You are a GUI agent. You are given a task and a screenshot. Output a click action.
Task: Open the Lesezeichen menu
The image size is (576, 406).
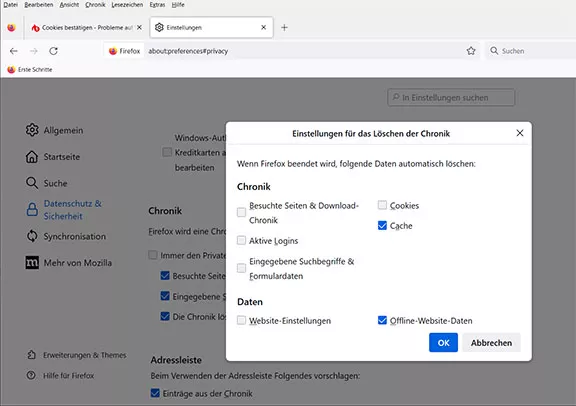point(127,5)
